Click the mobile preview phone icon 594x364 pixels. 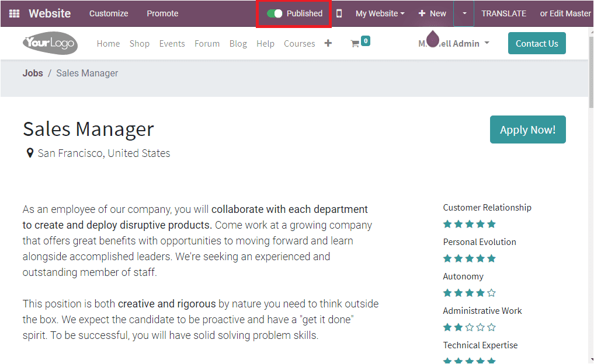click(x=339, y=13)
